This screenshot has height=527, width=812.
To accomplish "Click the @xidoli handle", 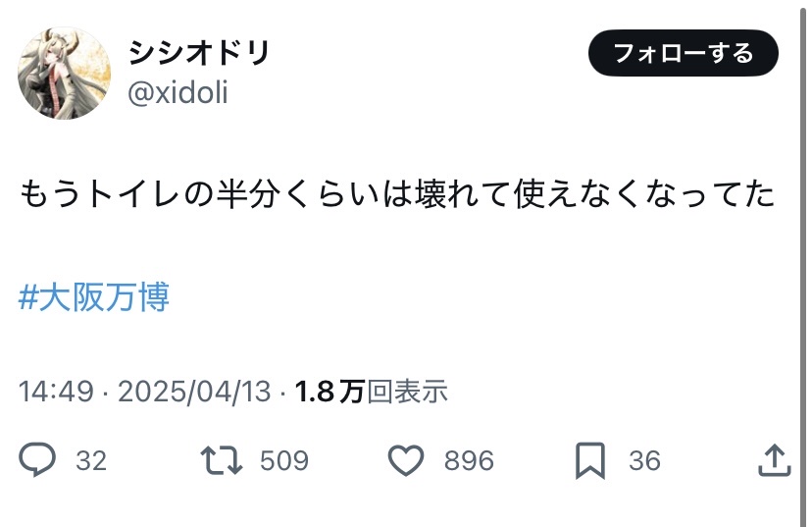I will [x=178, y=93].
